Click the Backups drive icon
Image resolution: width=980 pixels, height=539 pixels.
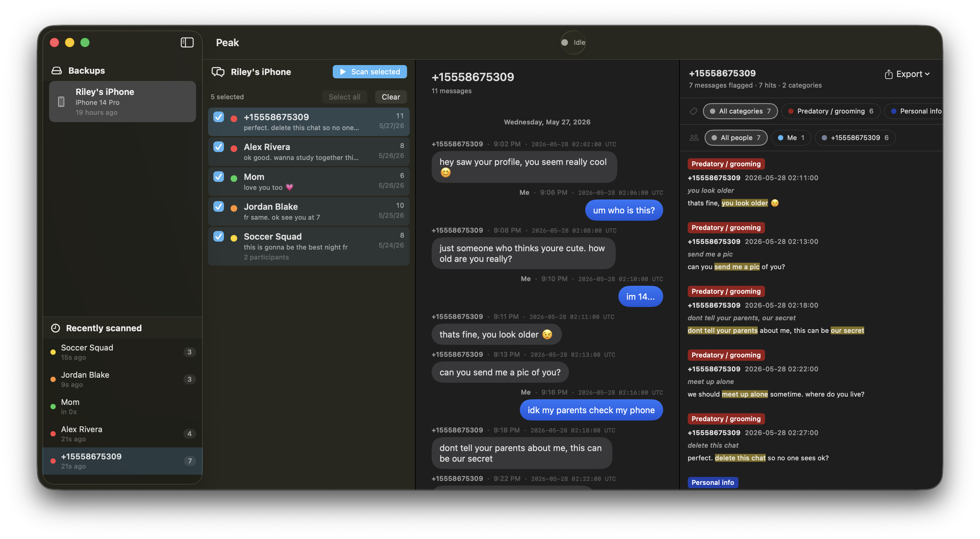click(57, 70)
